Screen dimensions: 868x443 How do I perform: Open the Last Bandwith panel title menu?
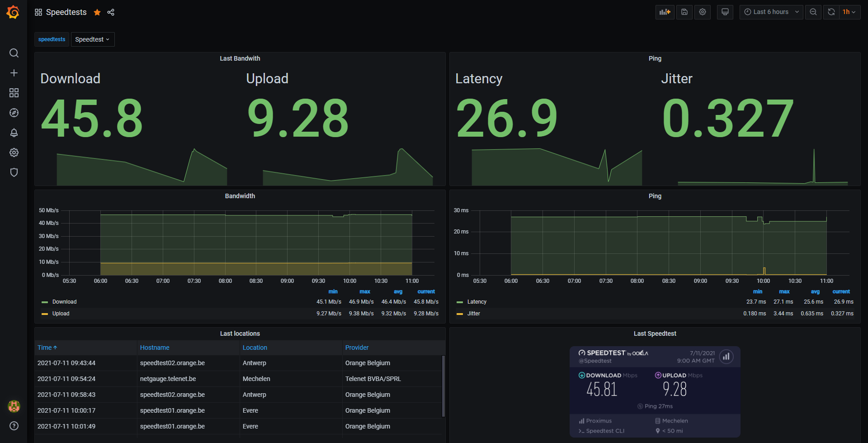(x=240, y=58)
